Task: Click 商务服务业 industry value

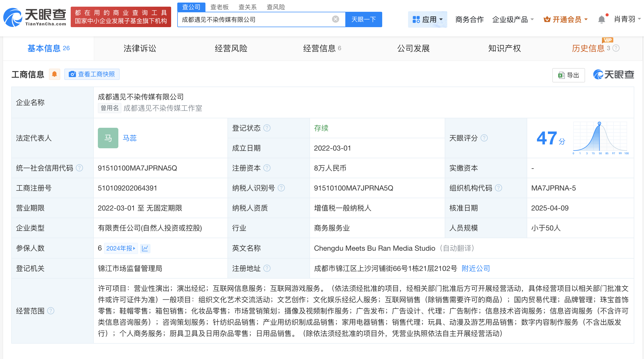Action: (332, 228)
